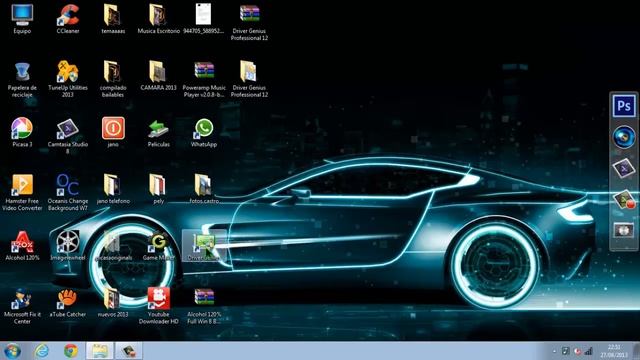
Task: Select the fotos castro folder
Action: 204,189
